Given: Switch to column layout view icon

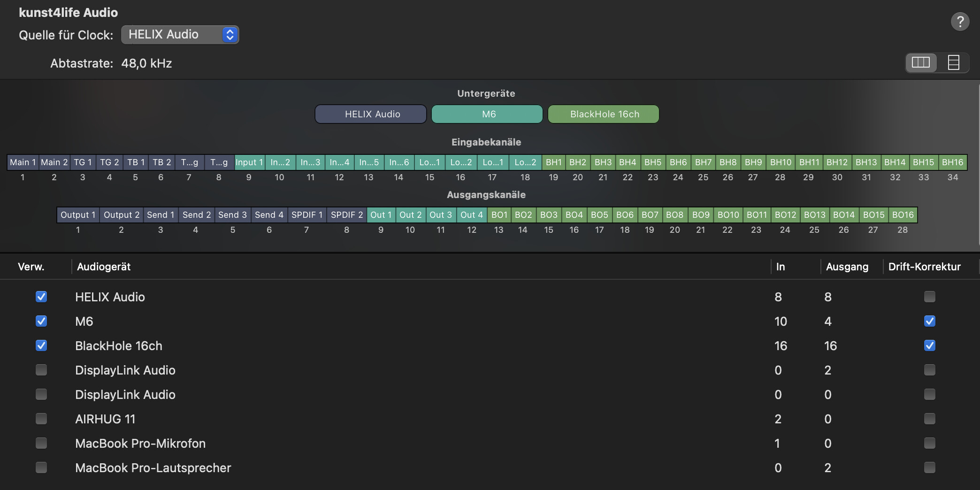Looking at the screenshot, I should click(920, 62).
